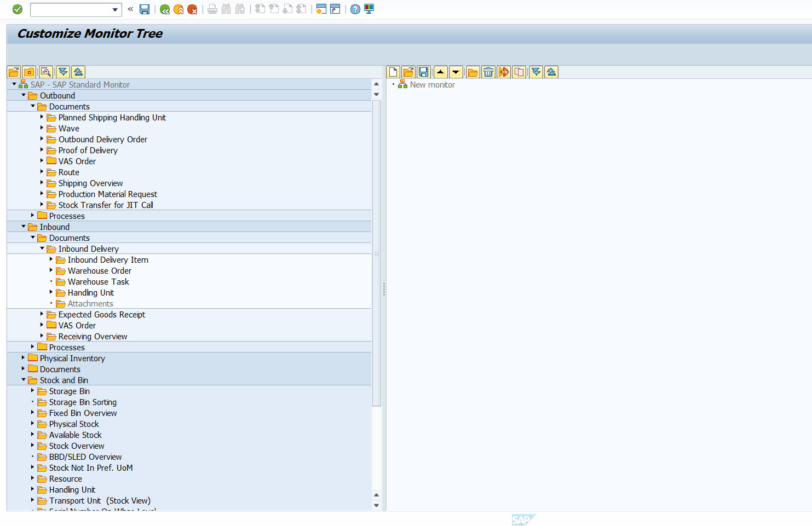Open Help with the question mark icon
Image resolution: width=812 pixels, height=526 pixels.
click(x=355, y=9)
